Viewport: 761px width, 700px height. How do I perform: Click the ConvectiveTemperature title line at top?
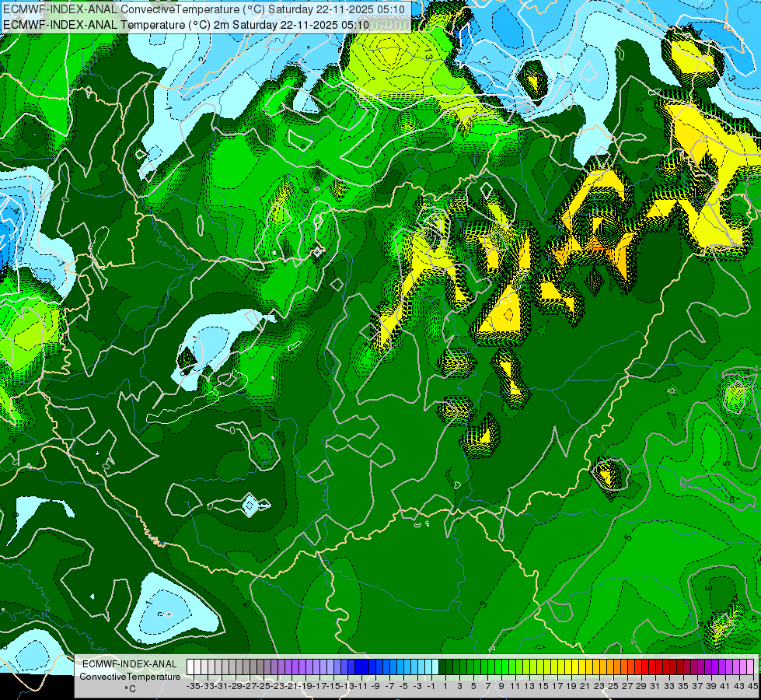click(204, 9)
